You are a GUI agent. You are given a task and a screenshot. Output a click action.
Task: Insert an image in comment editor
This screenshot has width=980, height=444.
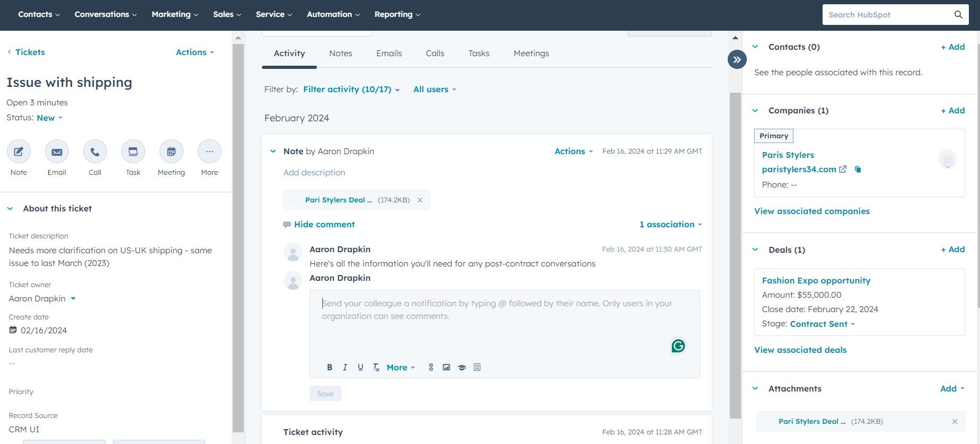pyautogui.click(x=446, y=367)
